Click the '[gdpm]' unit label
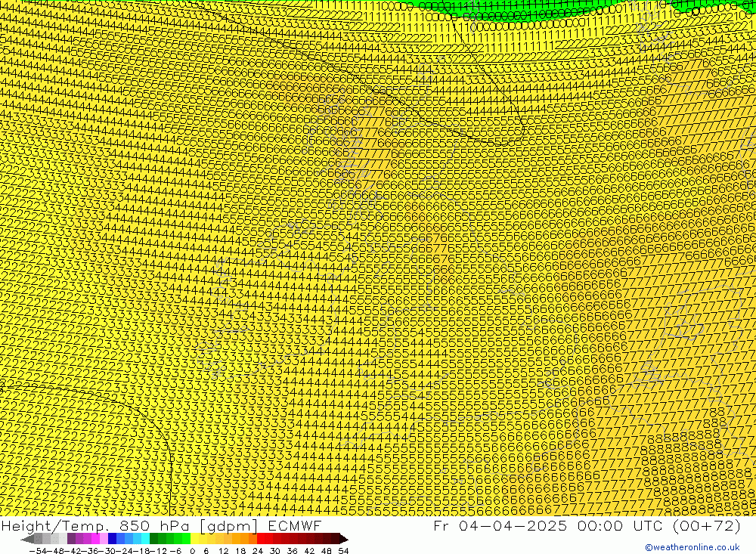 [x=228, y=525]
